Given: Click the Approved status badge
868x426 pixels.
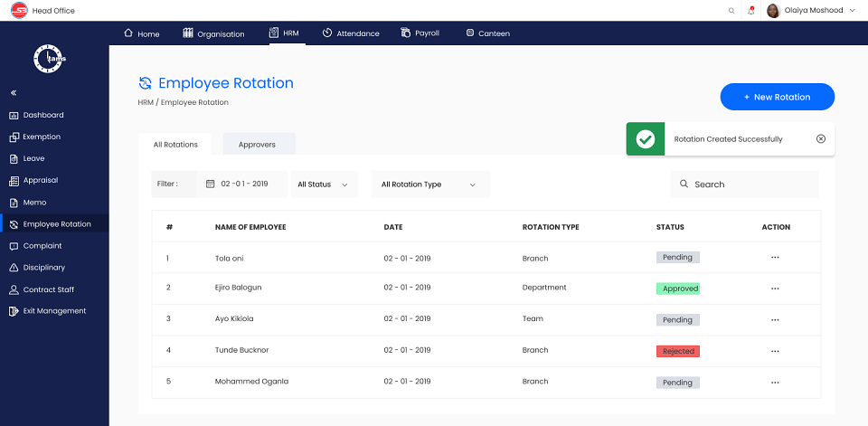Looking at the screenshot, I should [x=678, y=289].
